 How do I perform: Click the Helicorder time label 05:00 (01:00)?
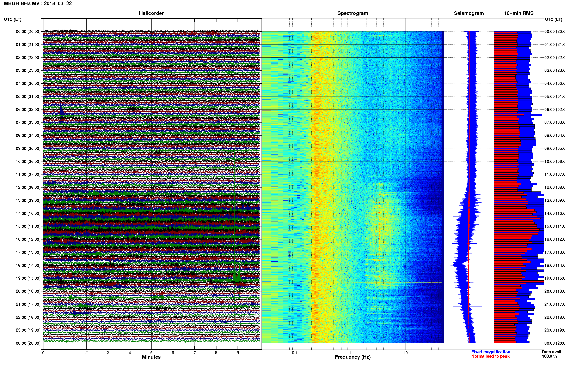(x=28, y=96)
